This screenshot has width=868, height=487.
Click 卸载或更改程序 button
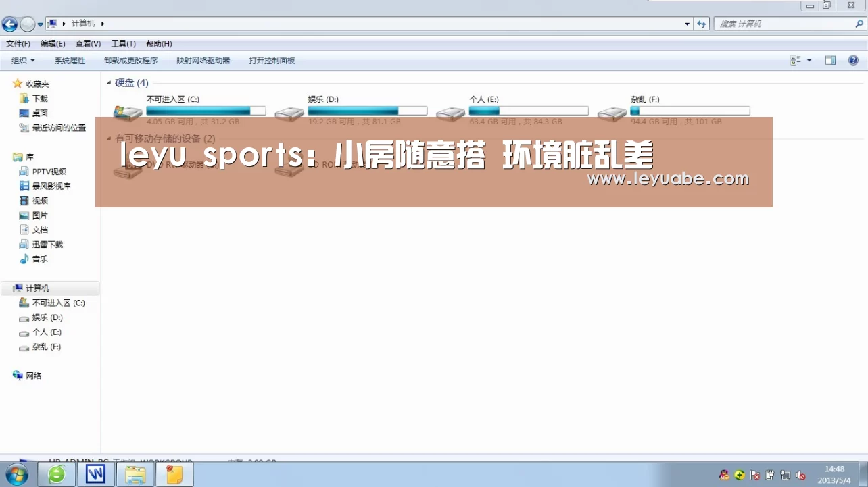pyautogui.click(x=130, y=61)
